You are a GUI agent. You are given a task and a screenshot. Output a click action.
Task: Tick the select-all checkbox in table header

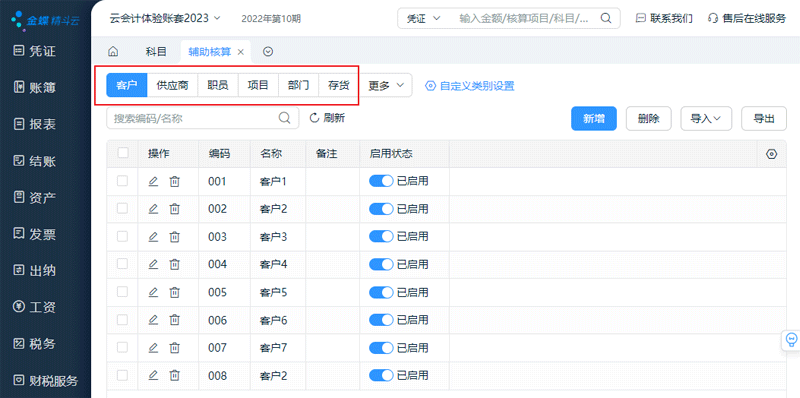click(x=122, y=153)
